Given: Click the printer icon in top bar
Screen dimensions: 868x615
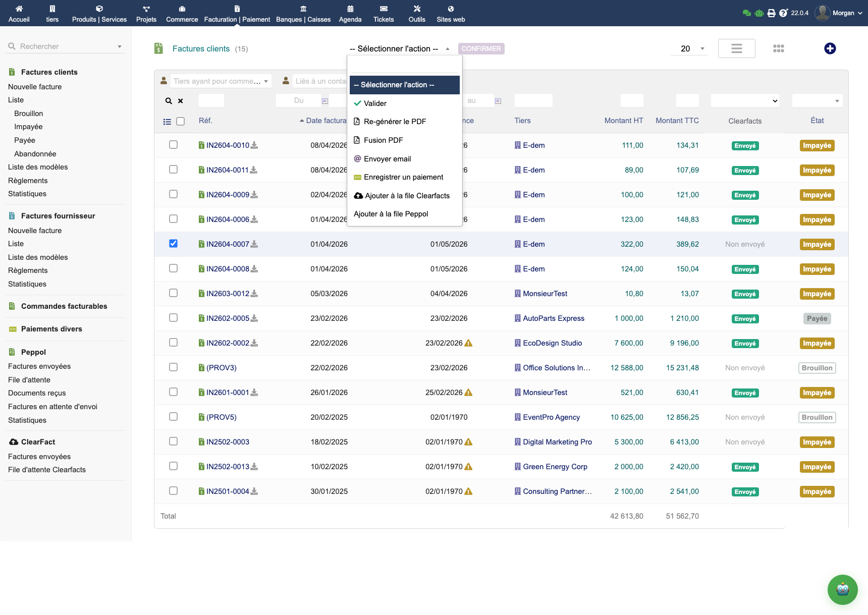Looking at the screenshot, I should (771, 13).
